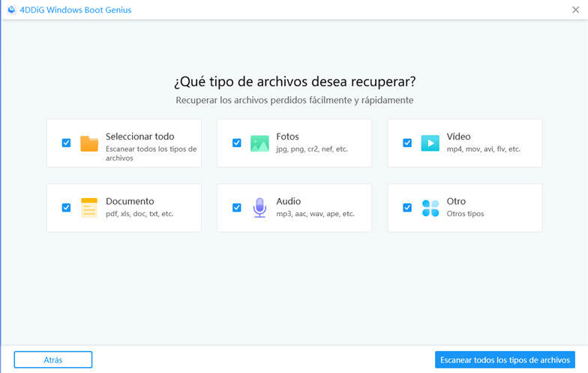This screenshot has width=588, height=373.
Task: Click 'mp3, aac, wav, ape, etc.' text
Action: coord(315,214)
